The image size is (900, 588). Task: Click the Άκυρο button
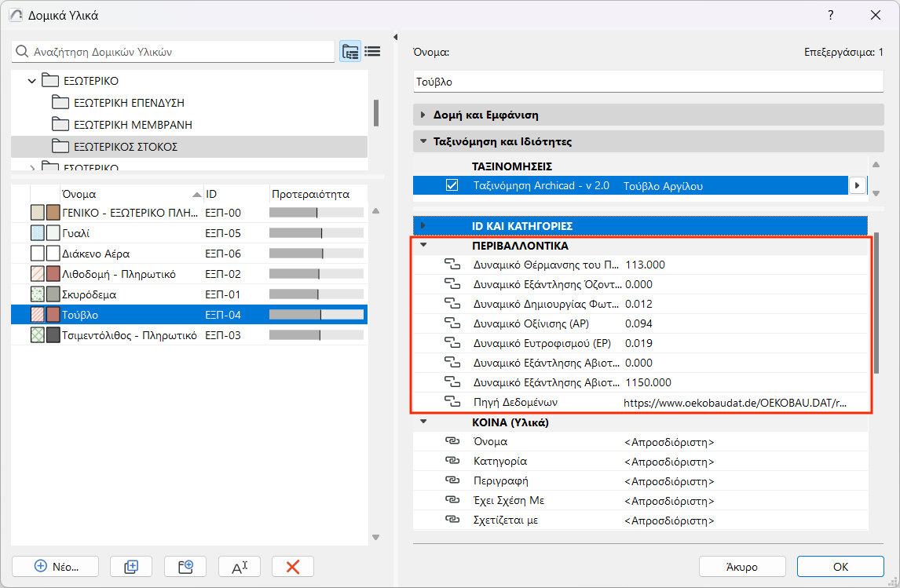[742, 566]
